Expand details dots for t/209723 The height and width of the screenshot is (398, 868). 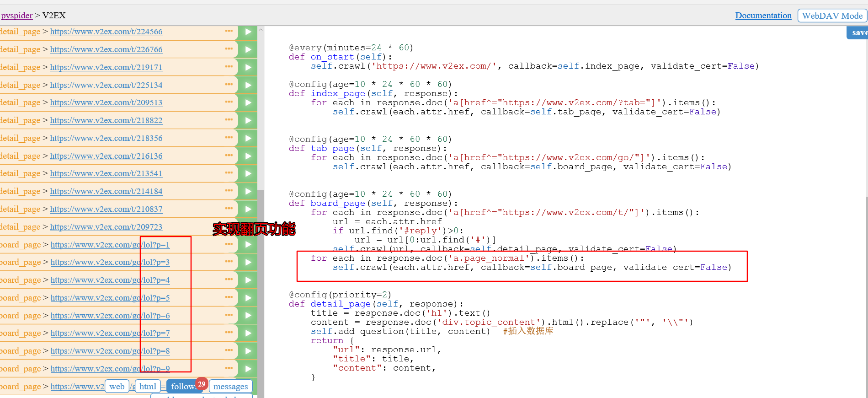pyautogui.click(x=229, y=226)
